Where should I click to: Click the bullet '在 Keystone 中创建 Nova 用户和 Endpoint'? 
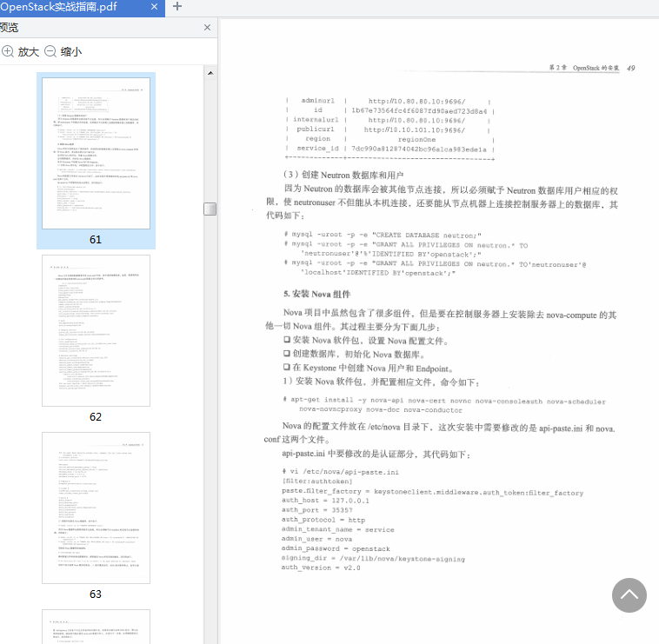tap(368, 368)
